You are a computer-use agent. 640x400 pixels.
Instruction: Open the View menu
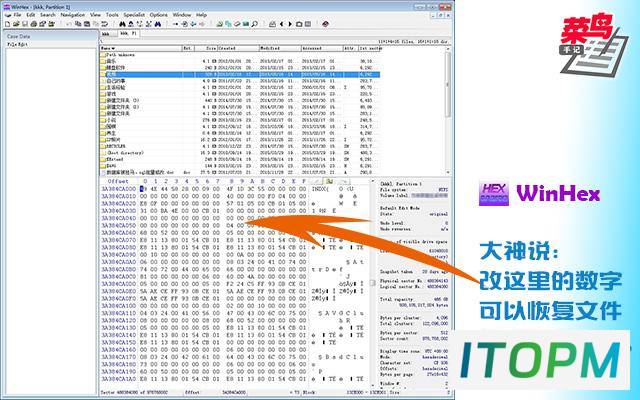pos(96,15)
